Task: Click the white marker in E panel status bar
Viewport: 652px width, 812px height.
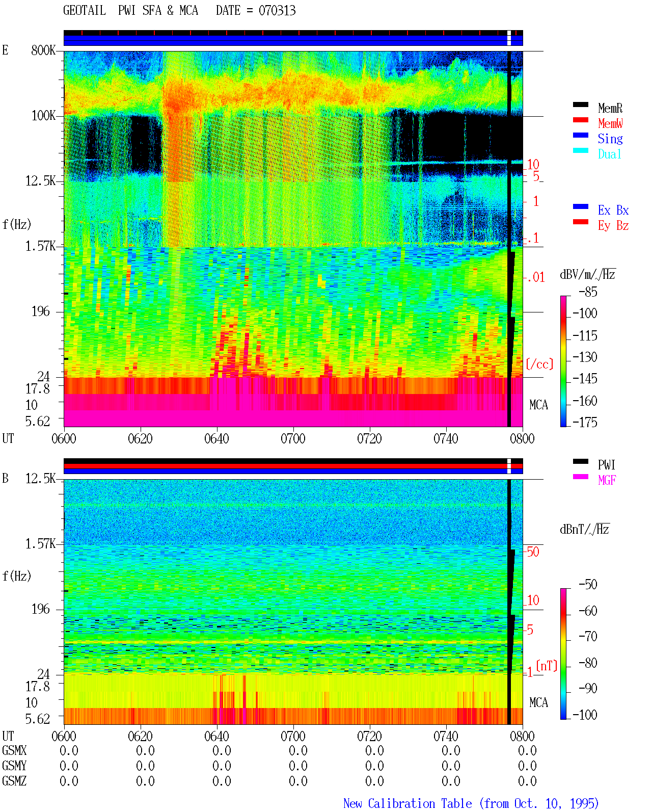Action: pyautogui.click(x=509, y=38)
